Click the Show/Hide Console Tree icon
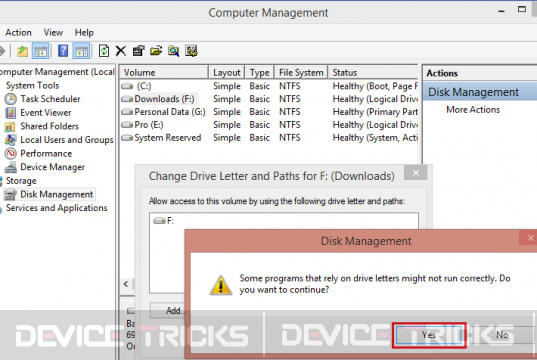537x360 pixels. 40,51
